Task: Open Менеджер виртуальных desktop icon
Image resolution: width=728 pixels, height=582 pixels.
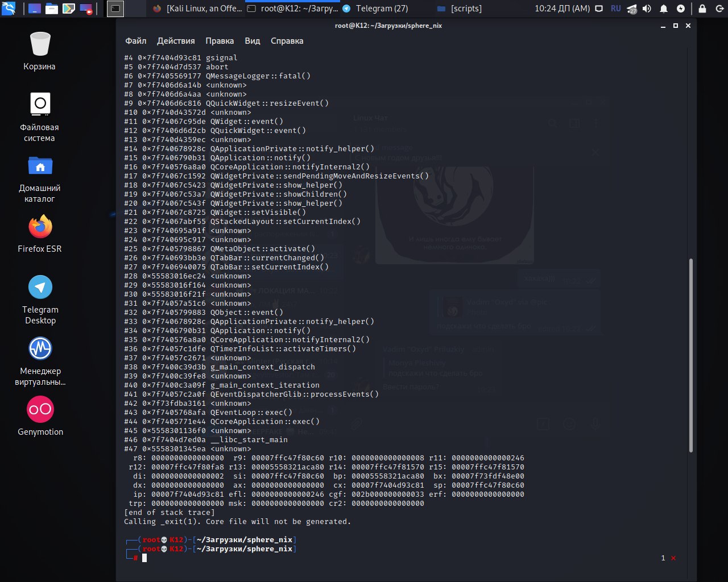Action: pos(40,361)
